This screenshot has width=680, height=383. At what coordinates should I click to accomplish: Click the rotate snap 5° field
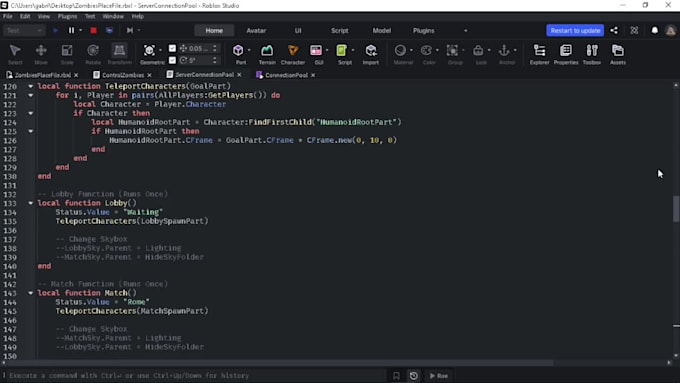(199, 60)
